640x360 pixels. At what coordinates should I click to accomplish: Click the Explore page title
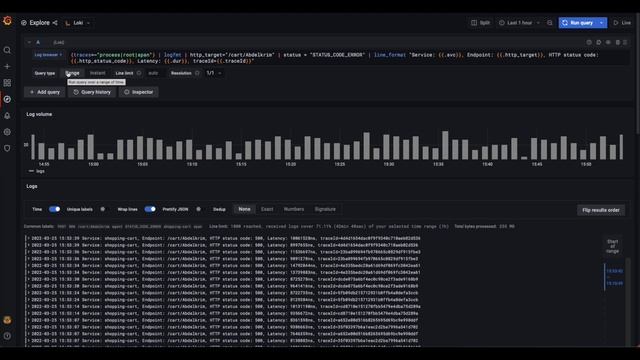point(40,23)
